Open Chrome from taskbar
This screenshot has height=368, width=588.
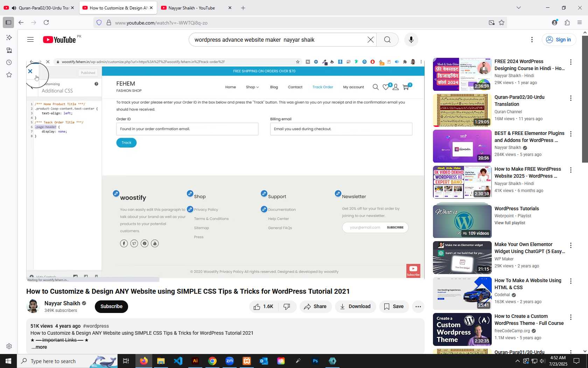pos(212,361)
